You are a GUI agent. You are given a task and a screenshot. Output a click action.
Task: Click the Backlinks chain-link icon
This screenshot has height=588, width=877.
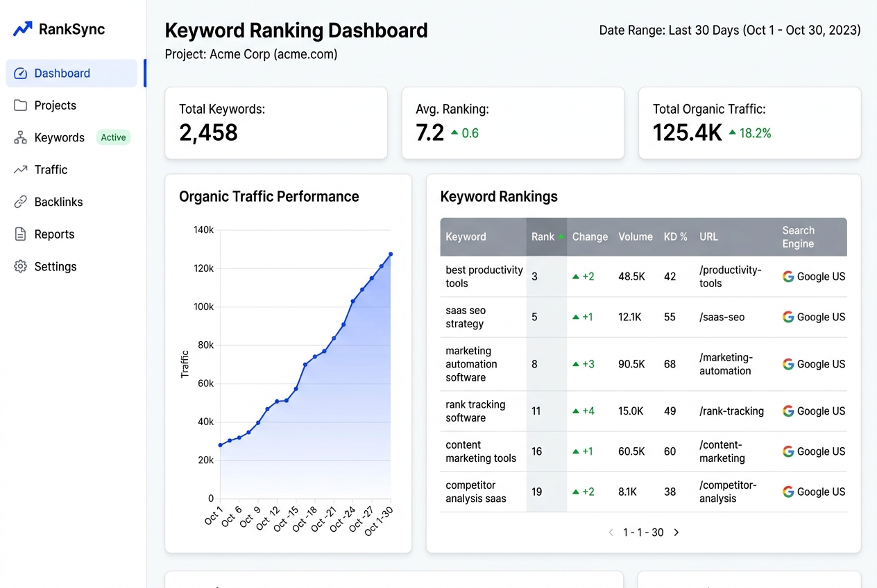coord(20,202)
